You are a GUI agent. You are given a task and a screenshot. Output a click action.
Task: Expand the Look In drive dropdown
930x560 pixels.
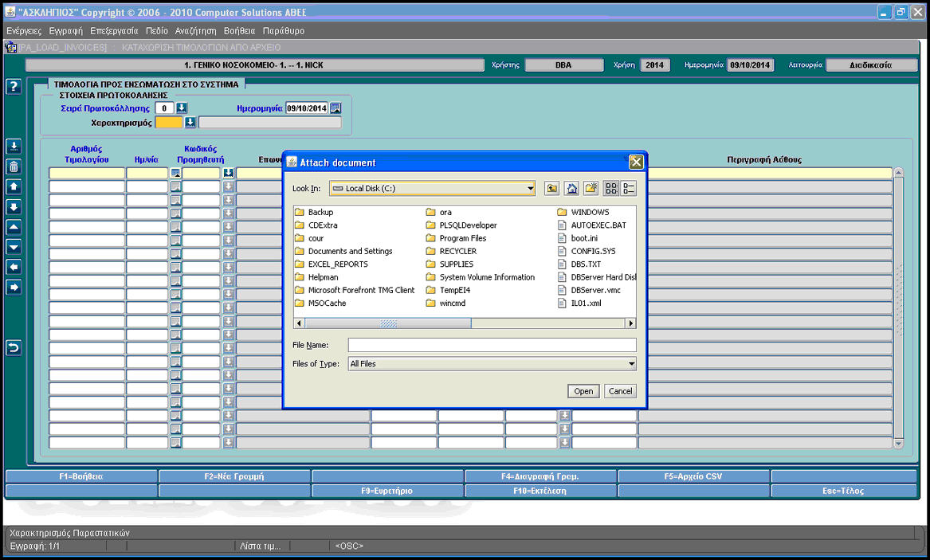530,189
